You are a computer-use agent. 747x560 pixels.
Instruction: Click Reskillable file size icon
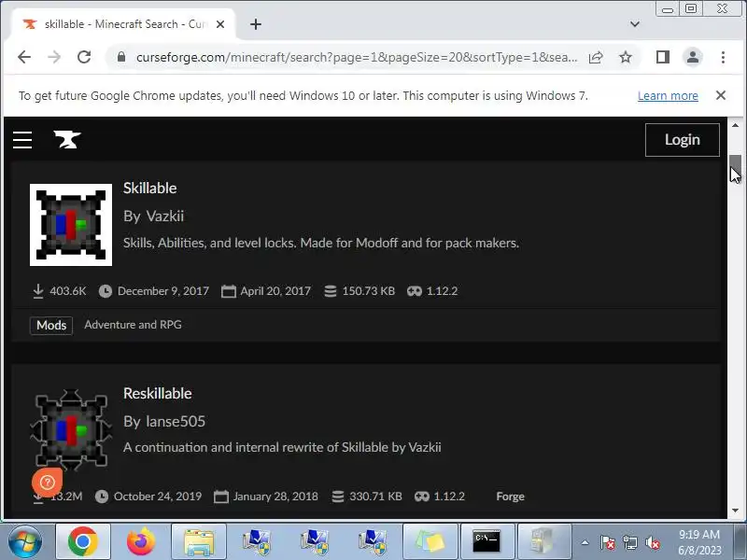(x=338, y=497)
